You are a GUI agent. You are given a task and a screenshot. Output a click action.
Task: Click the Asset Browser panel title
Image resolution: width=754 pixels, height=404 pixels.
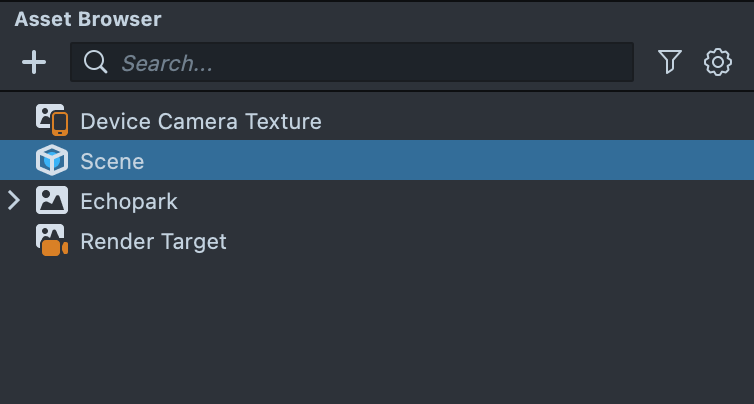tap(88, 19)
